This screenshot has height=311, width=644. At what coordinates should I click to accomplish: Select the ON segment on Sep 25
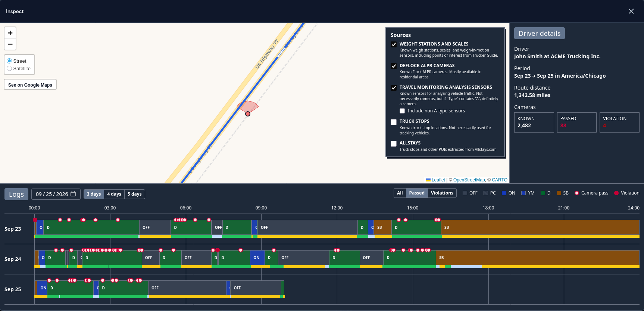43,288
